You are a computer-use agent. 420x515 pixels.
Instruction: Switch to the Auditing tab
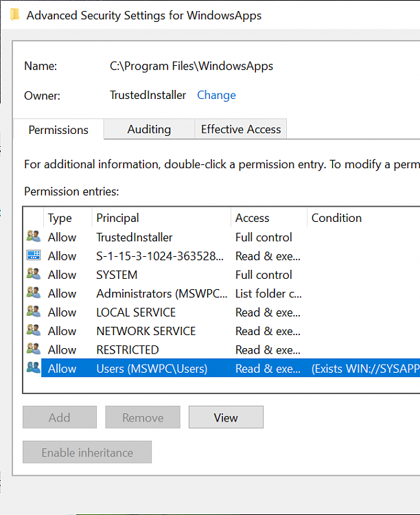point(149,129)
